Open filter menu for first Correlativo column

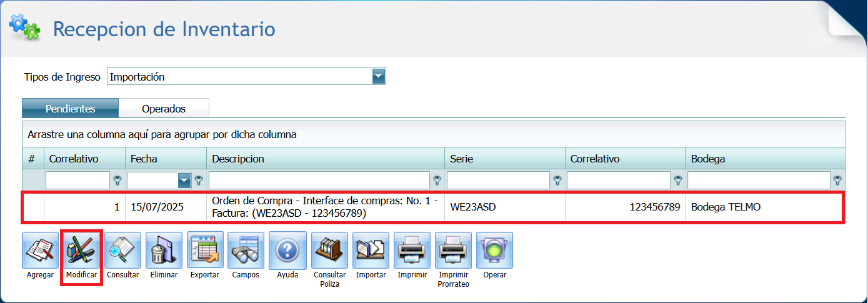(x=117, y=180)
